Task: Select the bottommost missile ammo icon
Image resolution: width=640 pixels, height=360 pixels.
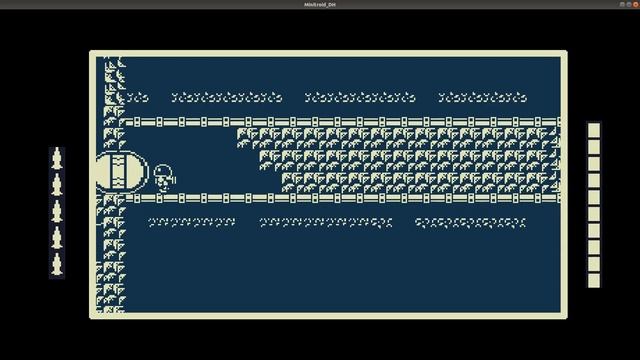Action: click(x=57, y=264)
